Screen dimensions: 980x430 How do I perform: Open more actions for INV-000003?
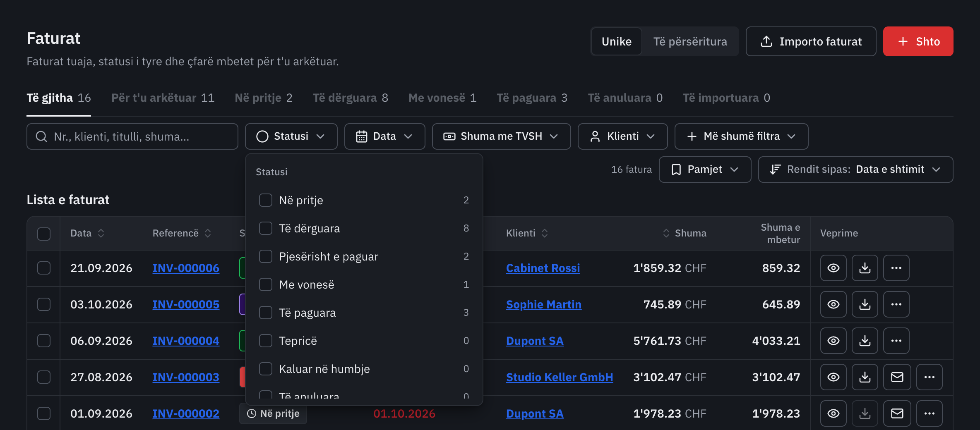929,377
